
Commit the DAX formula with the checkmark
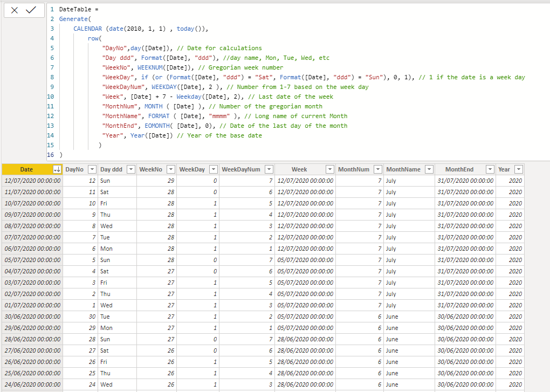[31, 10]
